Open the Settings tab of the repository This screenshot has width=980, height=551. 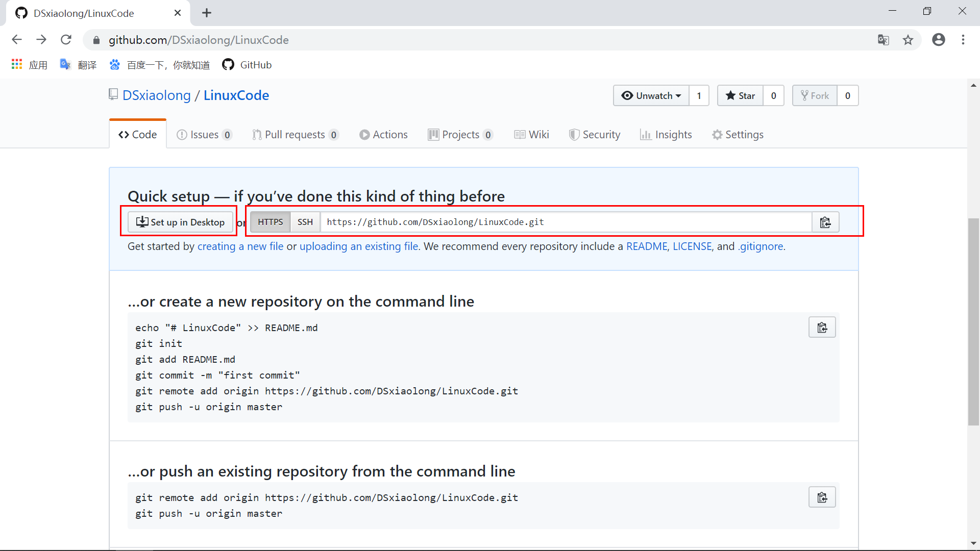738,135
